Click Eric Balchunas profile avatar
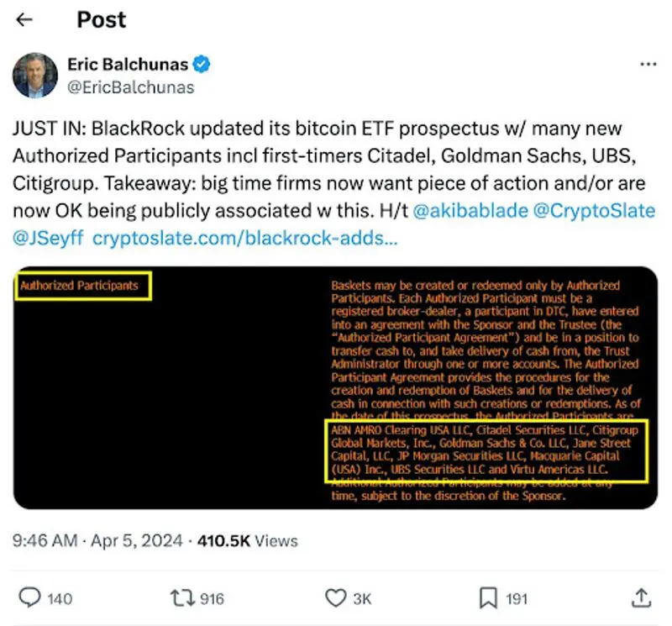 pyautogui.click(x=35, y=76)
